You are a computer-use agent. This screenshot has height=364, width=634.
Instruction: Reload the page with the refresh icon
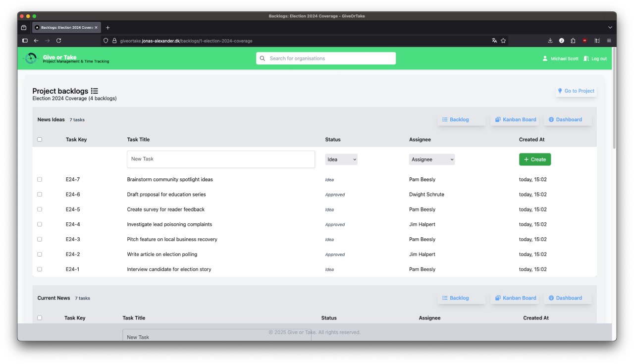[x=58, y=41]
